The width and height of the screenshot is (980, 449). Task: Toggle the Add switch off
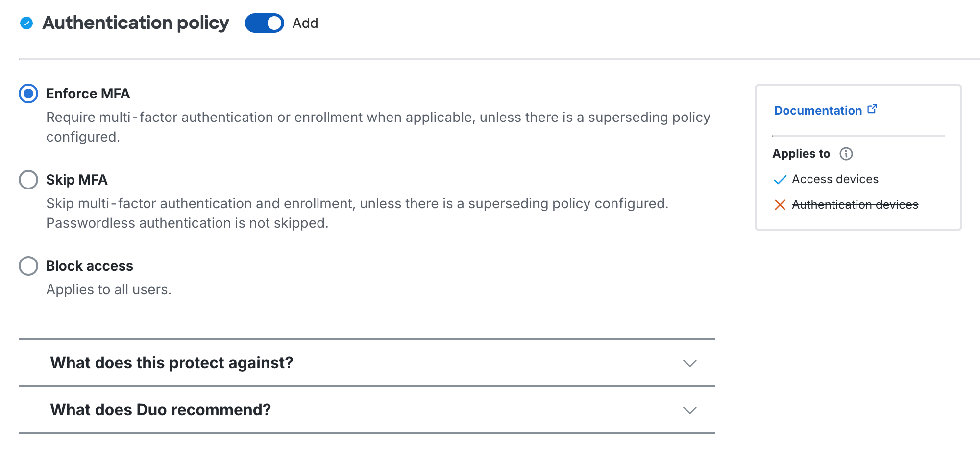(265, 23)
